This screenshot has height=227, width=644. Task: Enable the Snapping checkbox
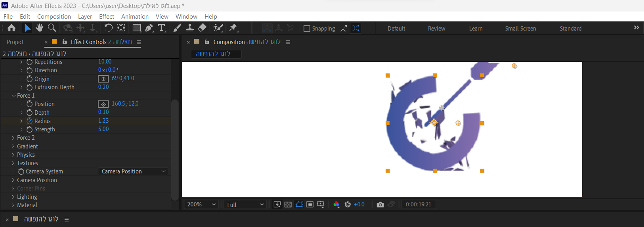click(307, 29)
